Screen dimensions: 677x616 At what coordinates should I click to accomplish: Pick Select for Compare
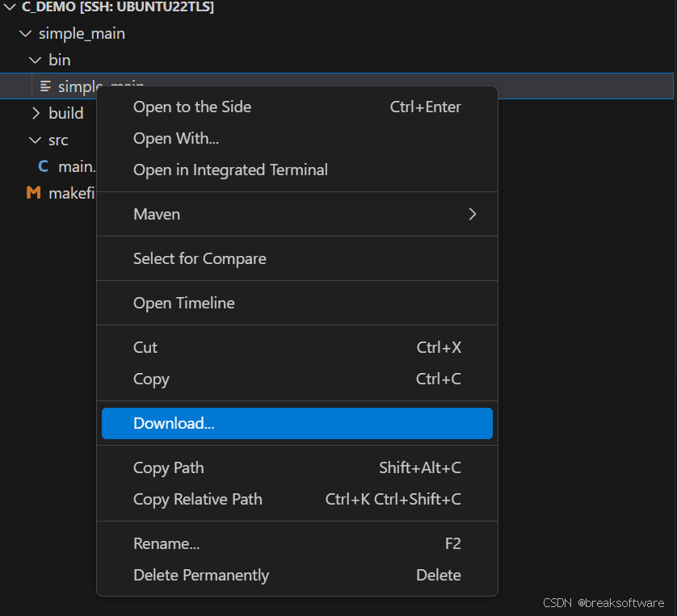(x=297, y=259)
